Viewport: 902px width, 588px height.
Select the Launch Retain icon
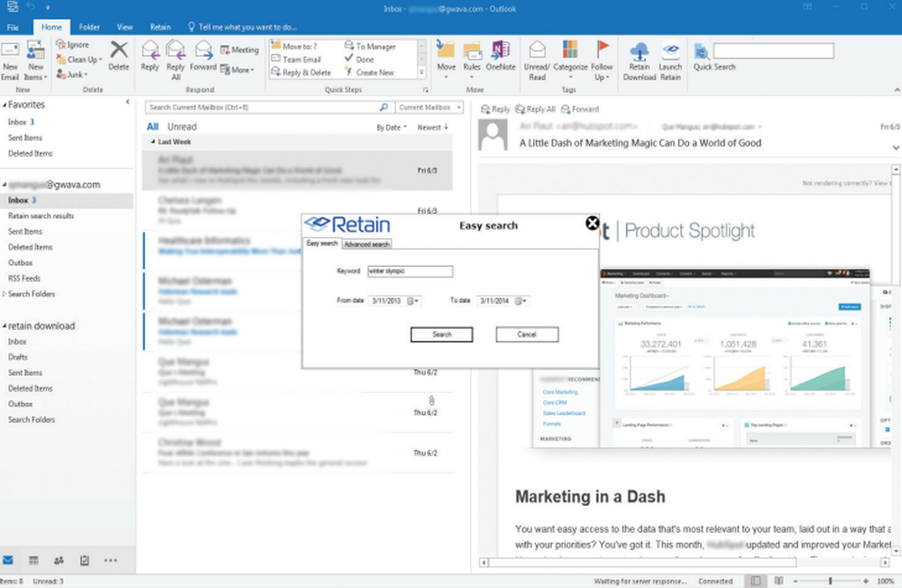[670, 59]
